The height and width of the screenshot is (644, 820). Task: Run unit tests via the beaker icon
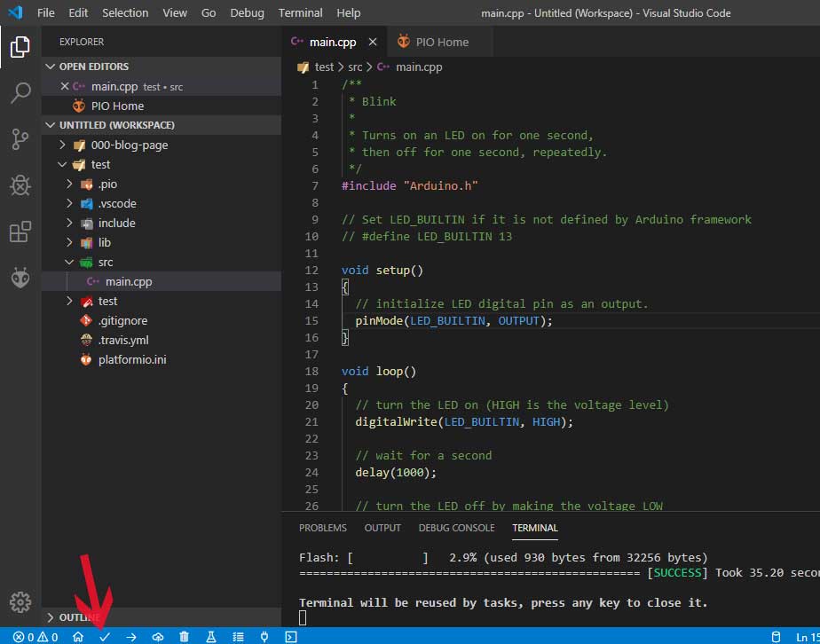[209, 636]
